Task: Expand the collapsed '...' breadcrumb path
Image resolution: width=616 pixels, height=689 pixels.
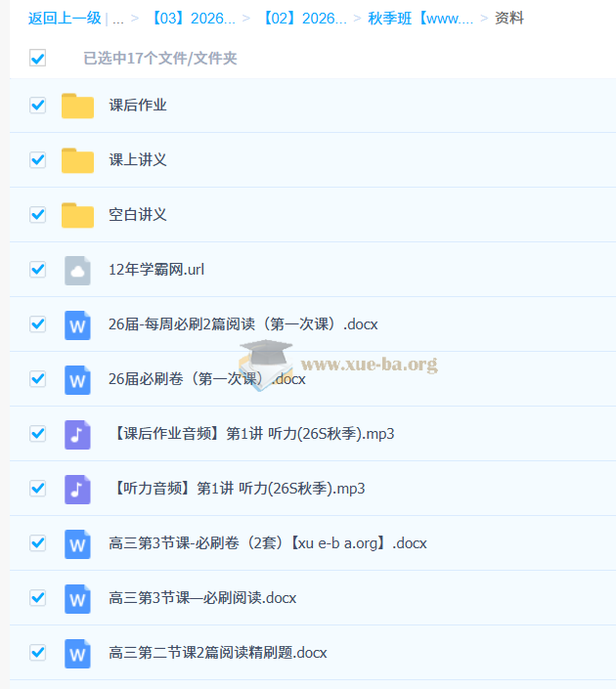Action: pyautogui.click(x=118, y=19)
